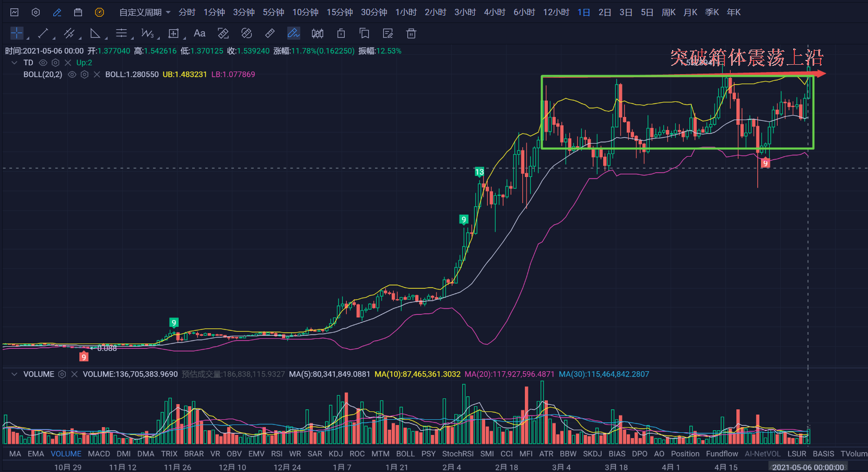Switch to the 15分钟 timeframe
This screenshot has height=472, width=868.
click(x=339, y=12)
